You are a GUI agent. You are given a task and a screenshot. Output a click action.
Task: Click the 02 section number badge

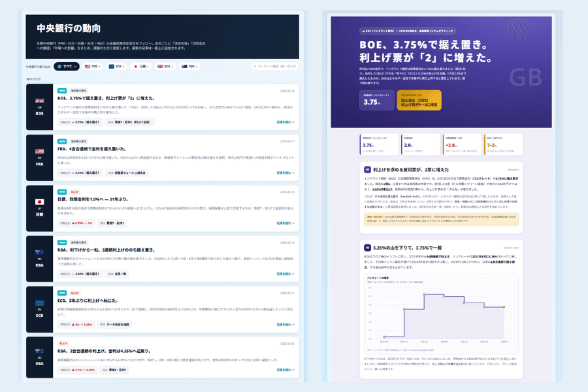pyautogui.click(x=367, y=248)
